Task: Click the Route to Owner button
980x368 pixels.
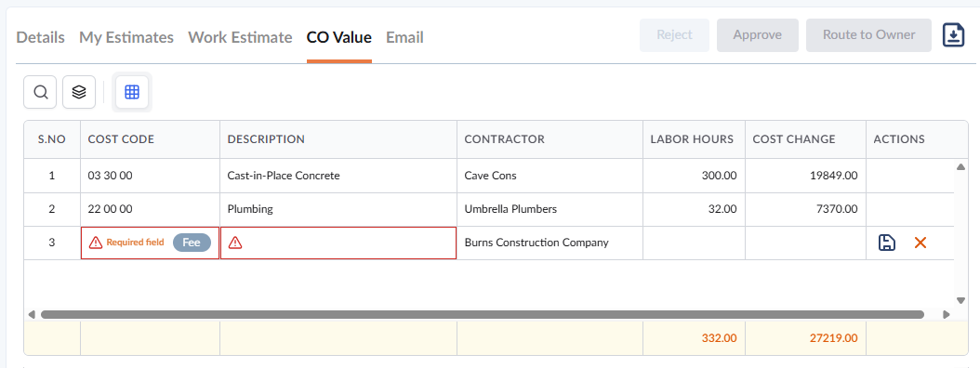Action: tap(868, 35)
